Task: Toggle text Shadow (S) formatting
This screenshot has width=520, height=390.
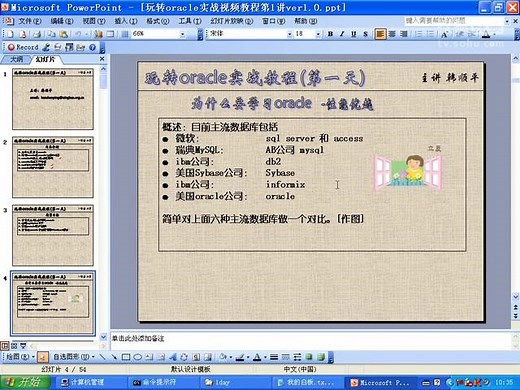Action: point(365,34)
